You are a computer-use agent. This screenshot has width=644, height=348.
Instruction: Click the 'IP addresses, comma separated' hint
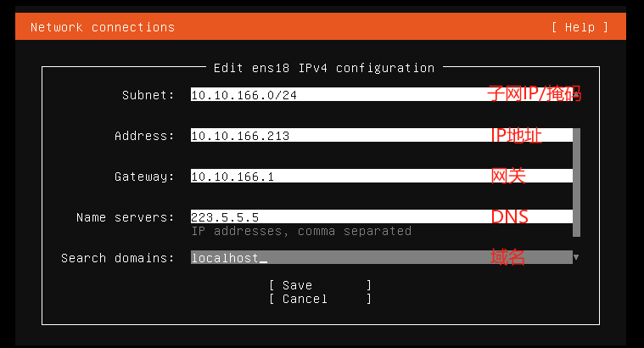tap(301, 231)
